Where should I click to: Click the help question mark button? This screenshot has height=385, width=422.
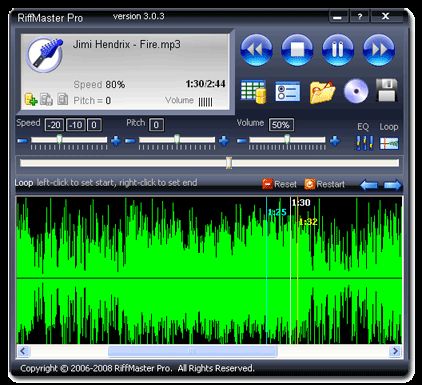(359, 16)
